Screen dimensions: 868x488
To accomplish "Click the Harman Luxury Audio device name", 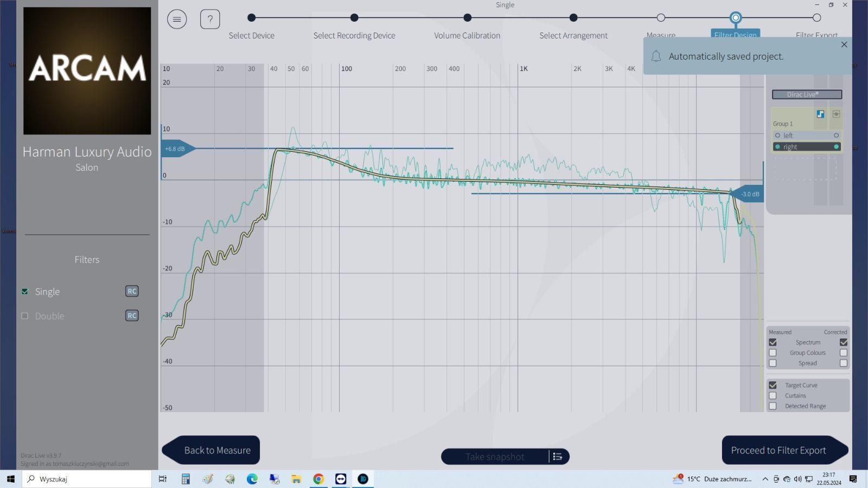I will [x=87, y=152].
